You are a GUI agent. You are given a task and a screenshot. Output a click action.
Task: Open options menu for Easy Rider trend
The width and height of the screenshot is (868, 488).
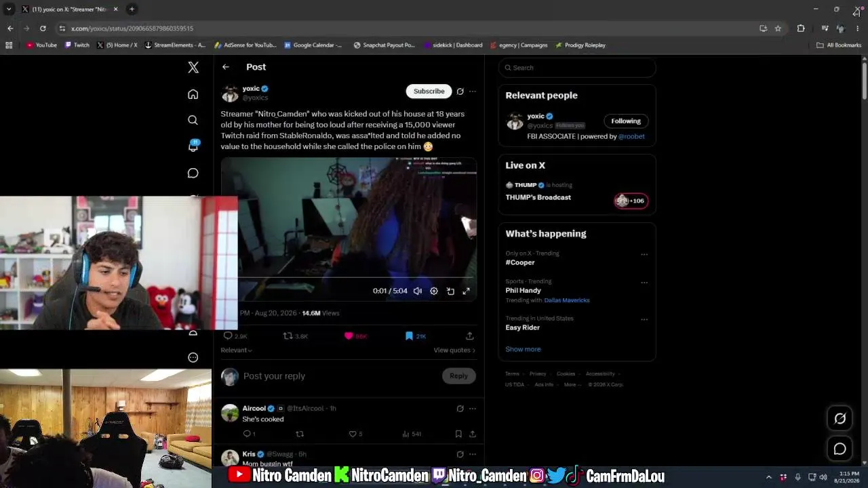(x=644, y=319)
